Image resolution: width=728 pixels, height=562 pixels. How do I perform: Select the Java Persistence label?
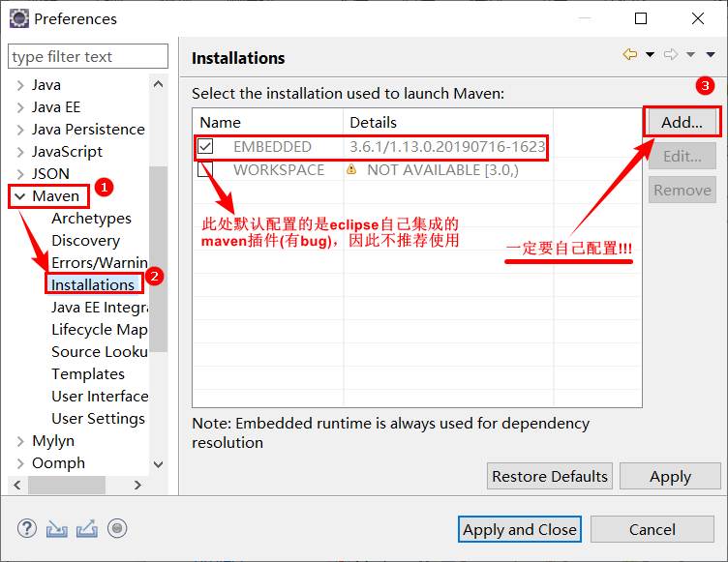tap(88, 129)
